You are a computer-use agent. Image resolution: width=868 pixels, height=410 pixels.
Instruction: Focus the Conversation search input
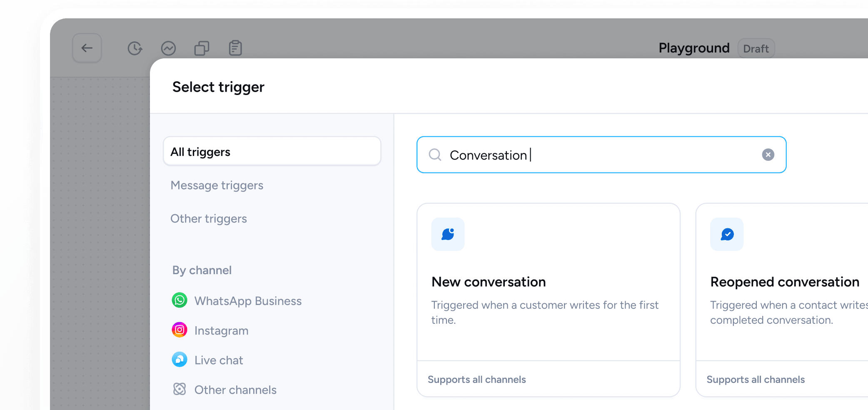[x=600, y=155]
